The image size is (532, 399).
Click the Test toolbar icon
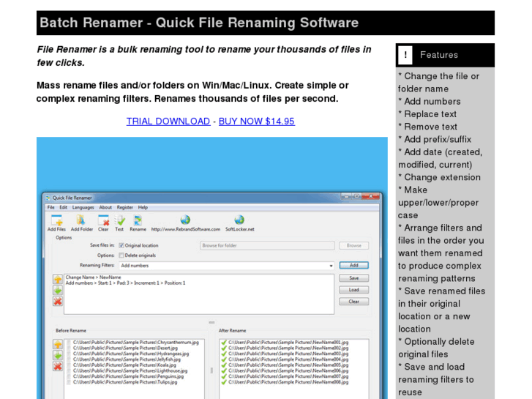(x=119, y=220)
